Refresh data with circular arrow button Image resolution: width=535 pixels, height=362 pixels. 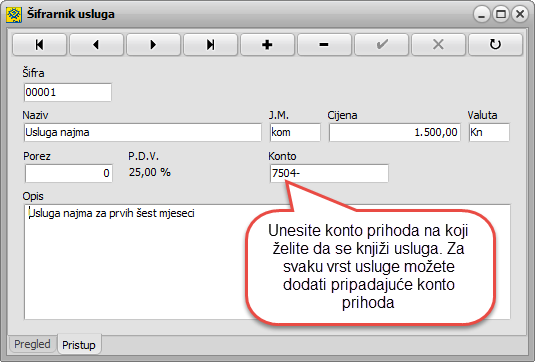click(x=495, y=44)
